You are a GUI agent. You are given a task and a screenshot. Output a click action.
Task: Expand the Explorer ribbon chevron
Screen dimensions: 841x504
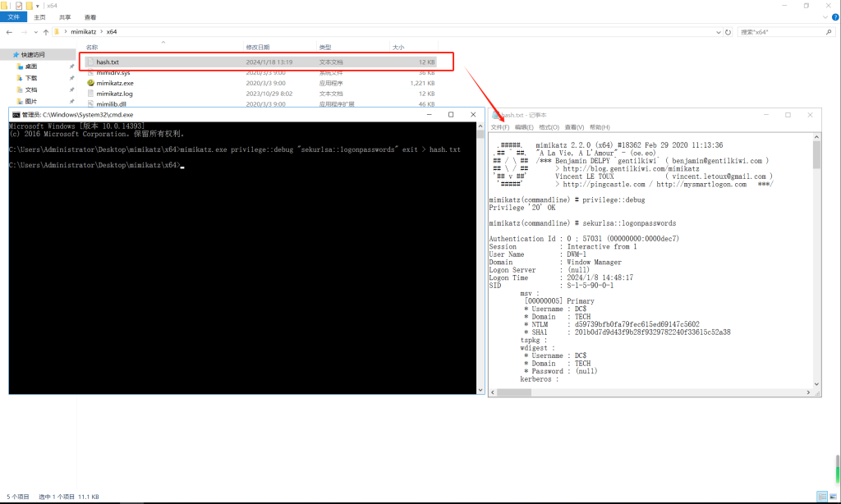pyautogui.click(x=825, y=17)
